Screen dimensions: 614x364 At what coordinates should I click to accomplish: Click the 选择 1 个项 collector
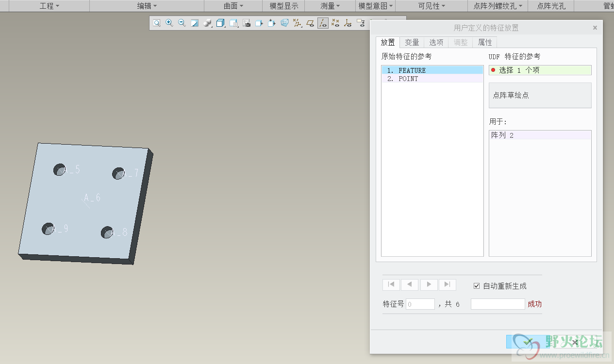point(540,70)
